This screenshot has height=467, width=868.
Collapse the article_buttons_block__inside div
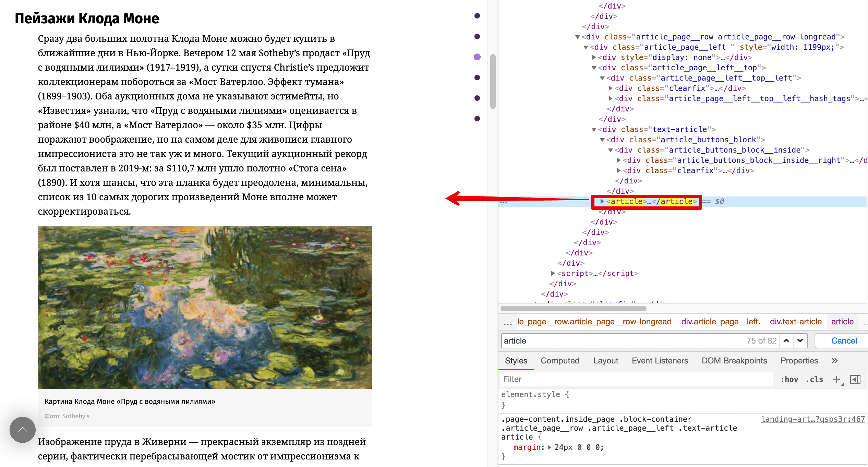pyautogui.click(x=611, y=150)
